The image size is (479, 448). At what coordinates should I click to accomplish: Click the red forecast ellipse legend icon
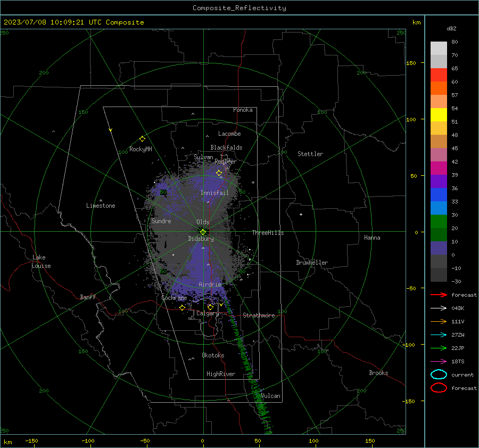[x=439, y=388]
